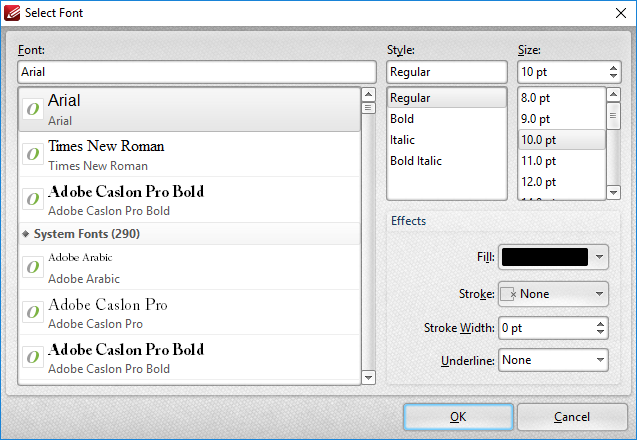Click size list scrollbar up arrow
Screen dimensions: 637x440
pyautogui.click(x=613, y=95)
